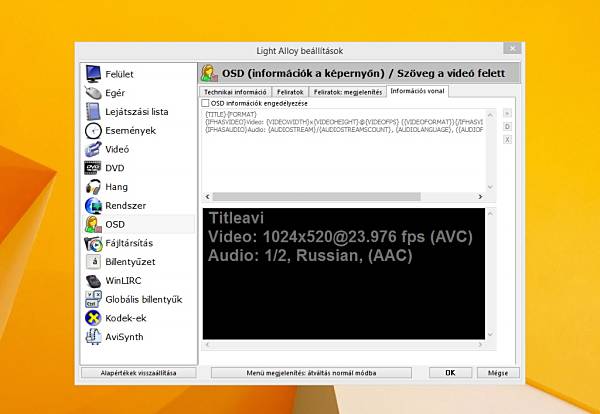Open the DVD settings icon

click(x=93, y=168)
